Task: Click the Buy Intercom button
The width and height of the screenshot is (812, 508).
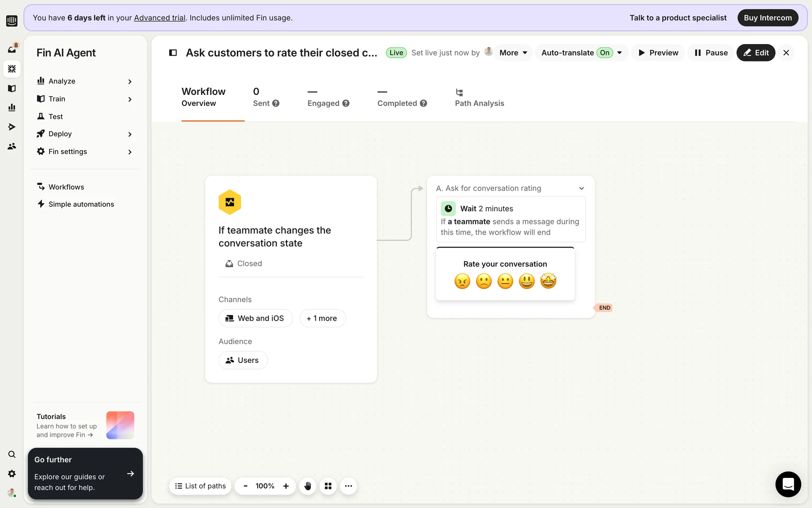Action: click(768, 18)
